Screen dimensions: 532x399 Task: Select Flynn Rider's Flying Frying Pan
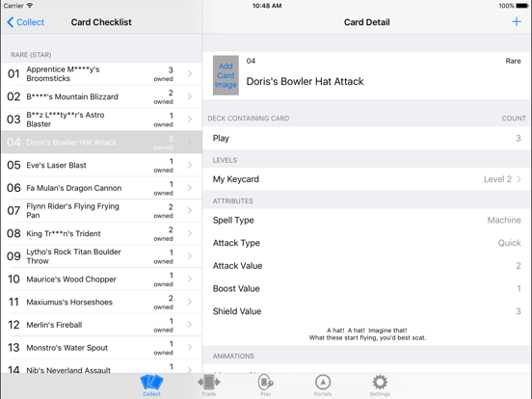pos(102,211)
